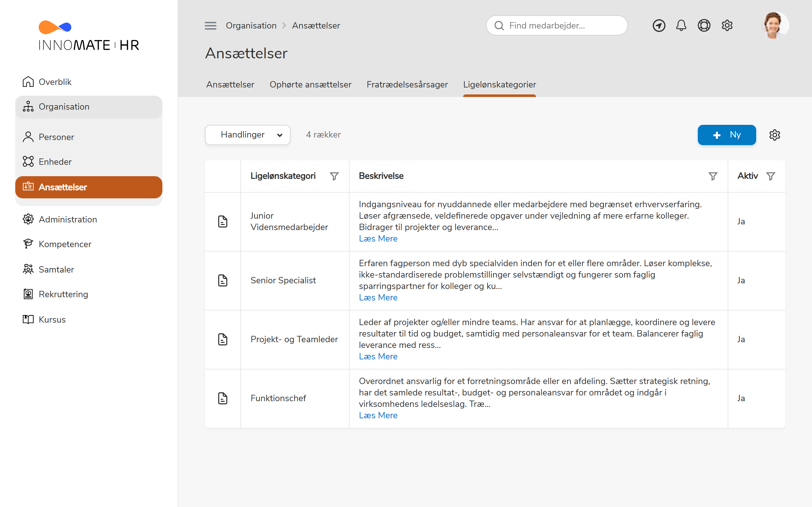Screen dimensions: 812x507
Task: Switch to Fratrædelsesårsager tab
Action: (407, 85)
